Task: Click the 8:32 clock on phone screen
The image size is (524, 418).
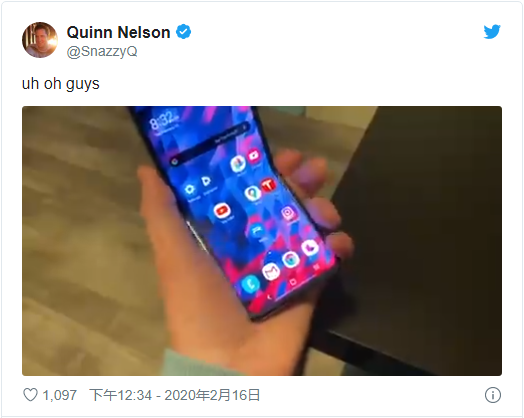Action: 162,121
